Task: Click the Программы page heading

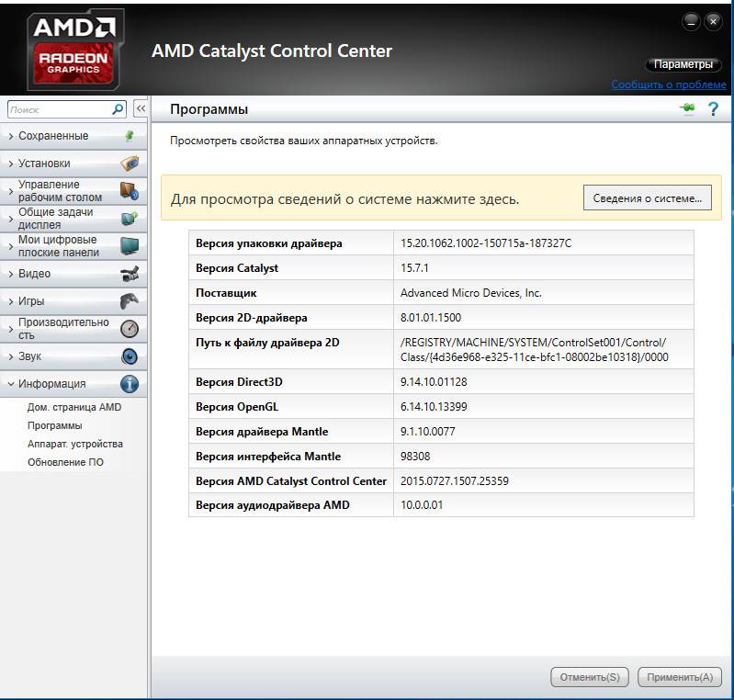Action: click(209, 109)
